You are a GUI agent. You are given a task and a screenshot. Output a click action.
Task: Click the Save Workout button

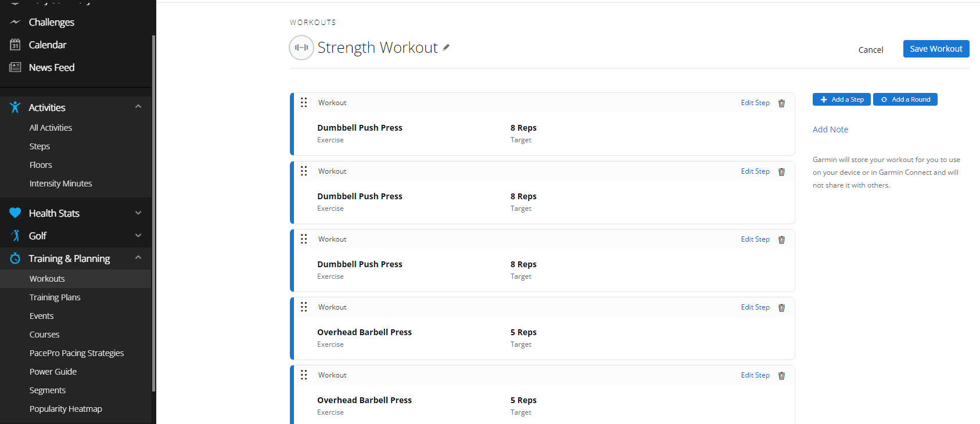point(936,49)
